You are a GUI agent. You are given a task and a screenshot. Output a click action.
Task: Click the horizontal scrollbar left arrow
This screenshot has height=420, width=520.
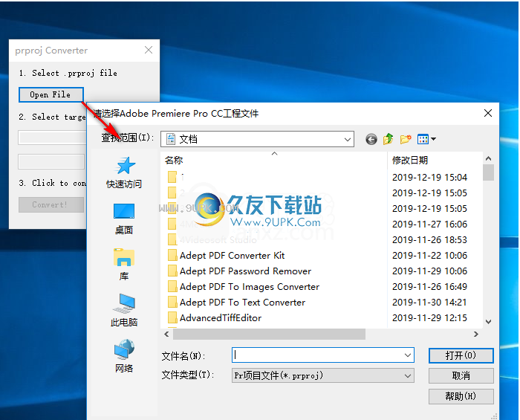(166, 334)
